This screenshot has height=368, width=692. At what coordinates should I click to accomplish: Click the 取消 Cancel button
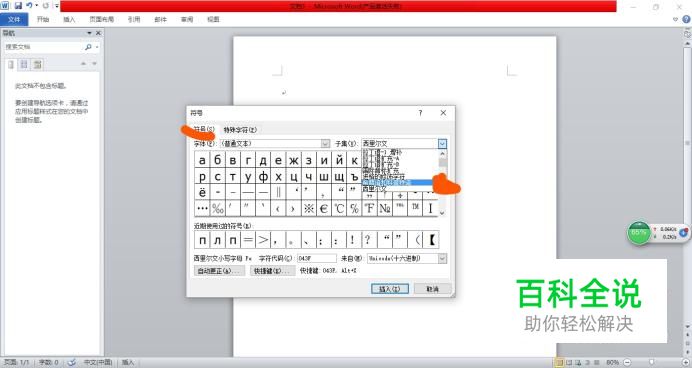432,289
